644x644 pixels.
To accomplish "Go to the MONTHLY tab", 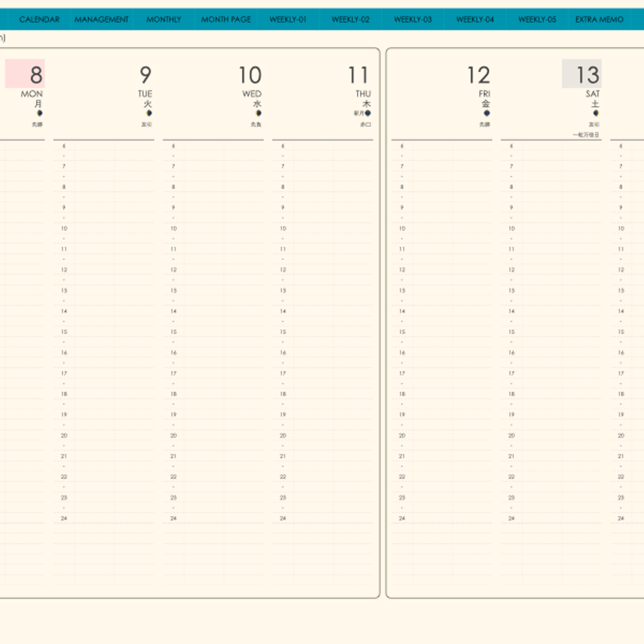I will (164, 20).
